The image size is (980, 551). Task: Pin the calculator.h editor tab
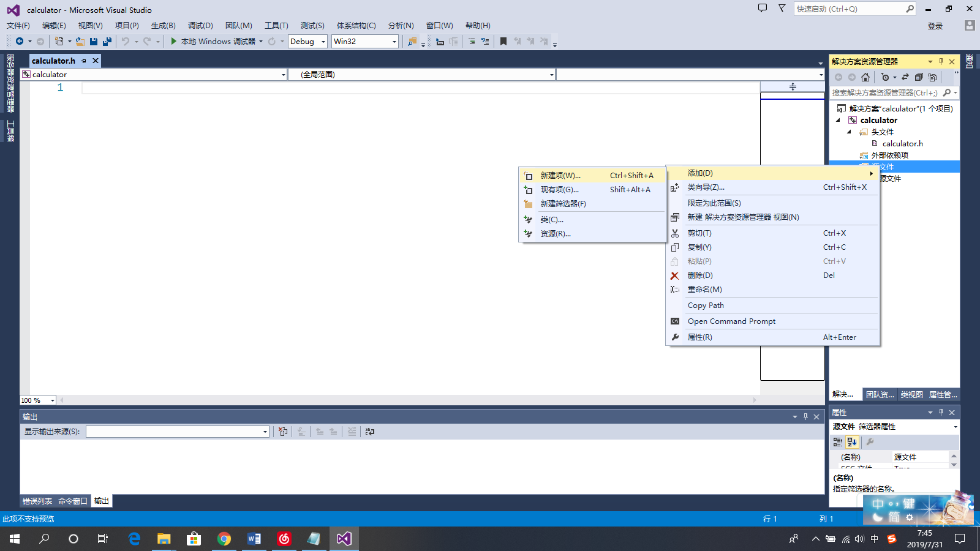pyautogui.click(x=83, y=61)
